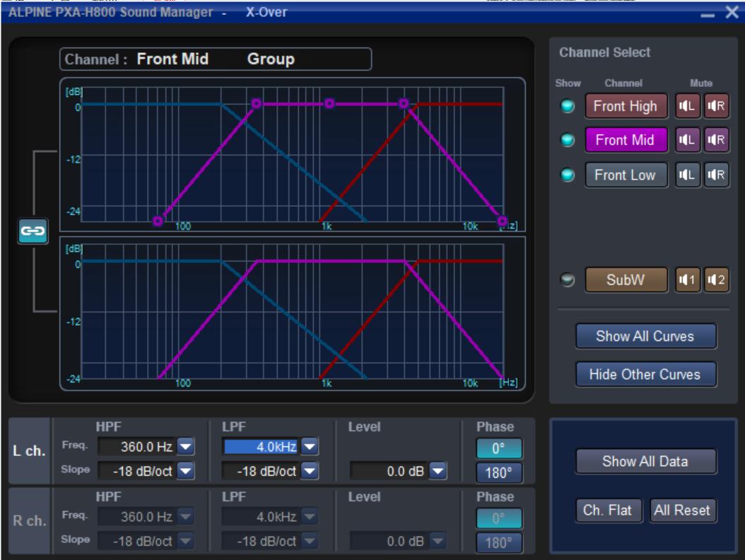Open L ch. HPF frequency dropdown
Viewport: 745px width, 560px height.
[185, 446]
